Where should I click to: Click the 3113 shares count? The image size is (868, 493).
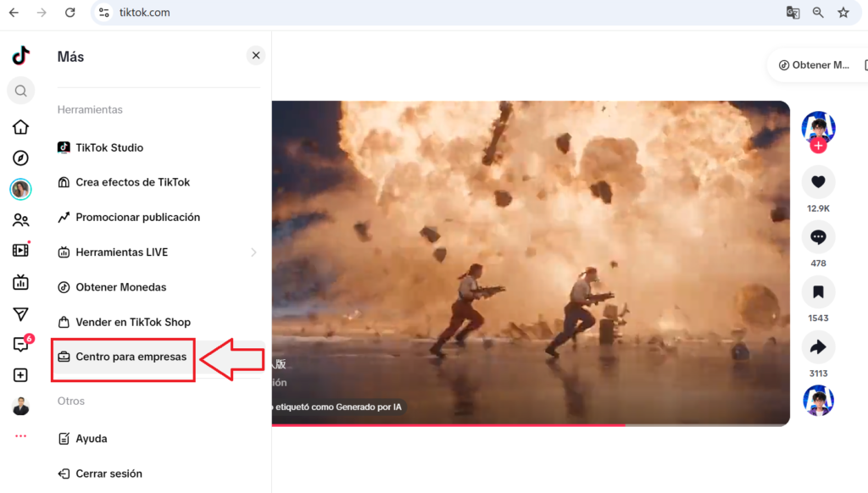[x=818, y=374]
